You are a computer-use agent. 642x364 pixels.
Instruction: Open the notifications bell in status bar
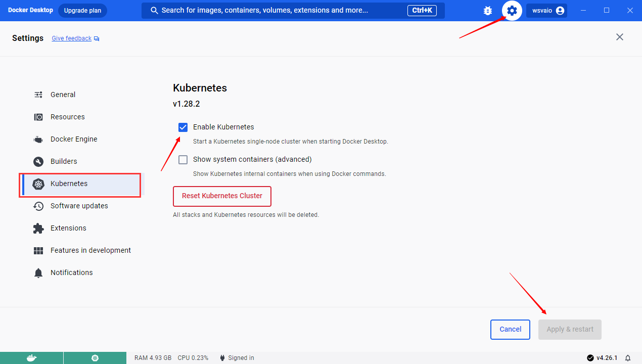click(x=628, y=358)
